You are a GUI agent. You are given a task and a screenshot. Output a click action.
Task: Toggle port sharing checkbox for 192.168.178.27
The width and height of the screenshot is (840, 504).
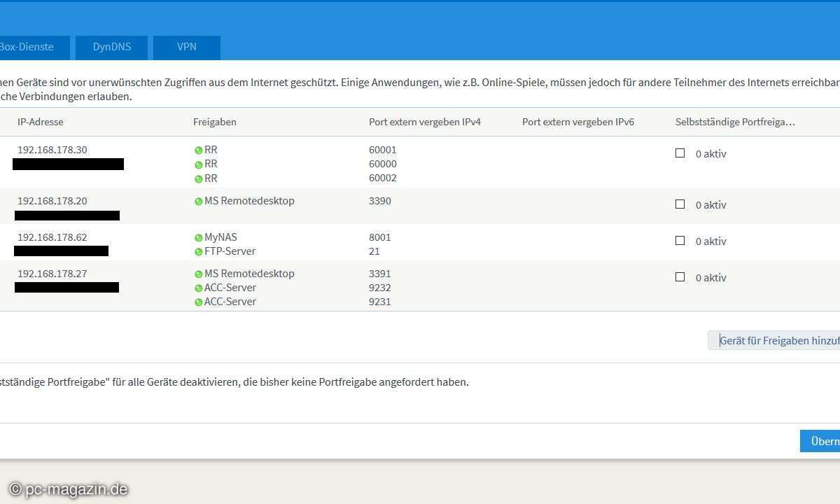coord(680,276)
